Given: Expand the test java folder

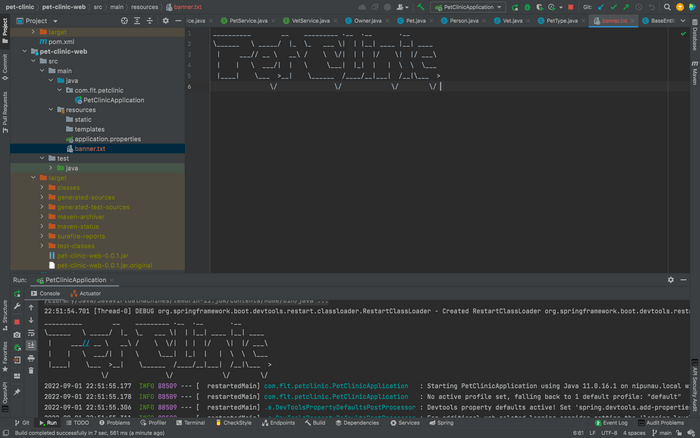Looking at the screenshot, I should (x=51, y=168).
